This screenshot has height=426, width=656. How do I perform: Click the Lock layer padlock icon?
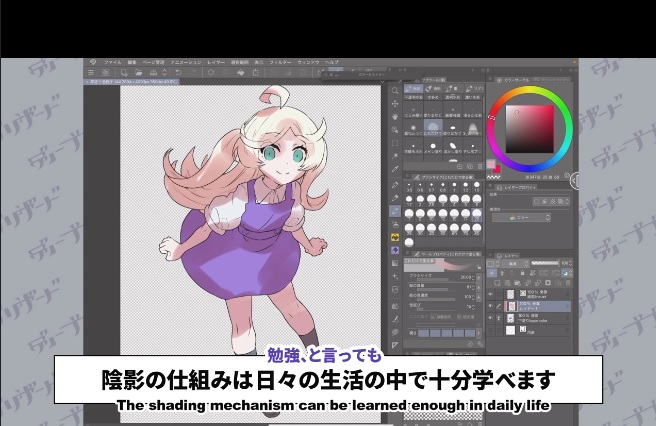(522, 273)
